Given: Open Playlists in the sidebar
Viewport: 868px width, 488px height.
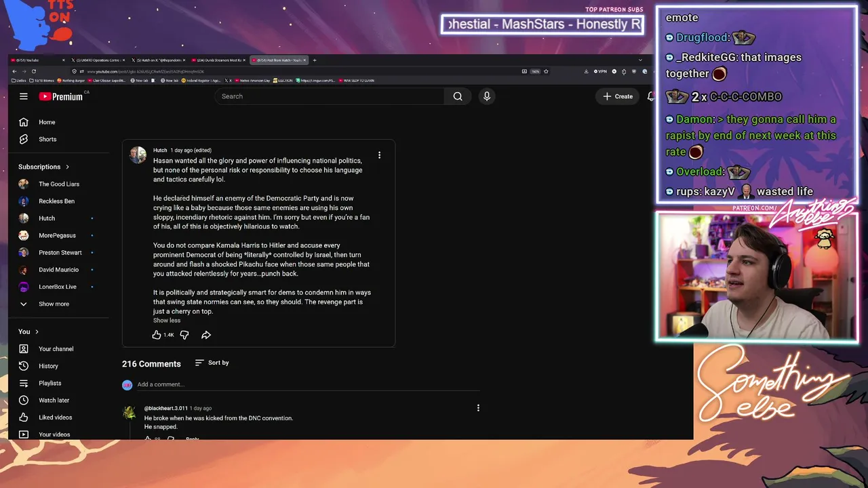Looking at the screenshot, I should point(50,383).
